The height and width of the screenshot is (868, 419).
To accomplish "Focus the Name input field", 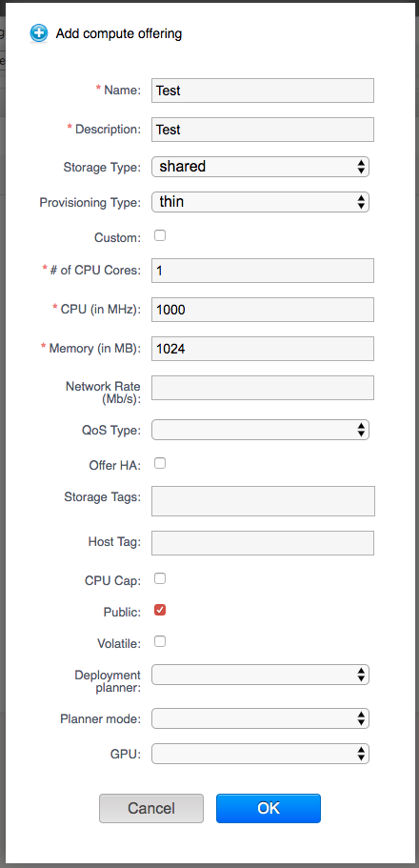I will click(x=263, y=91).
